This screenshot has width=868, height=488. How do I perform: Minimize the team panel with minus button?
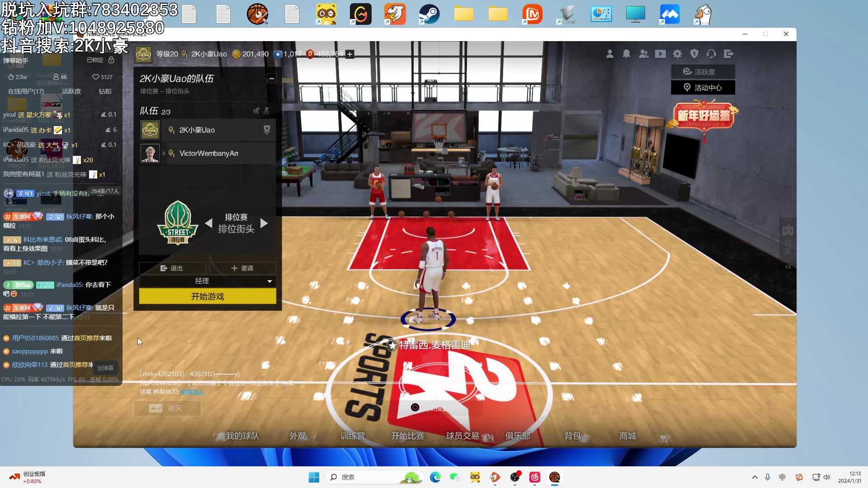click(271, 78)
